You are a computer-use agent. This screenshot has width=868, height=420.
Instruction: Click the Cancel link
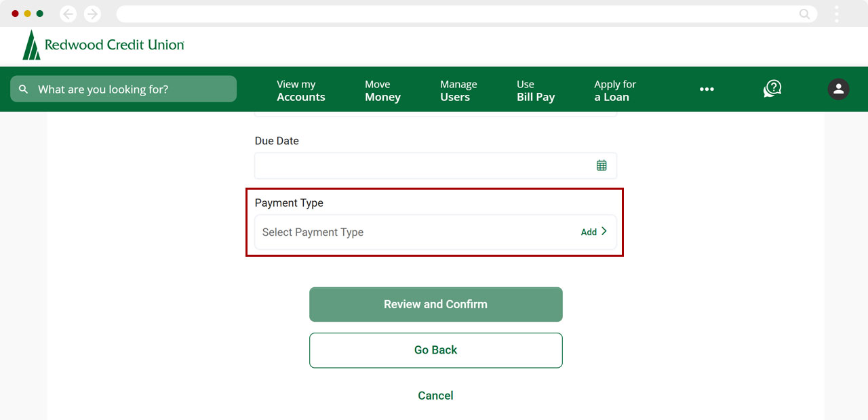pos(435,396)
